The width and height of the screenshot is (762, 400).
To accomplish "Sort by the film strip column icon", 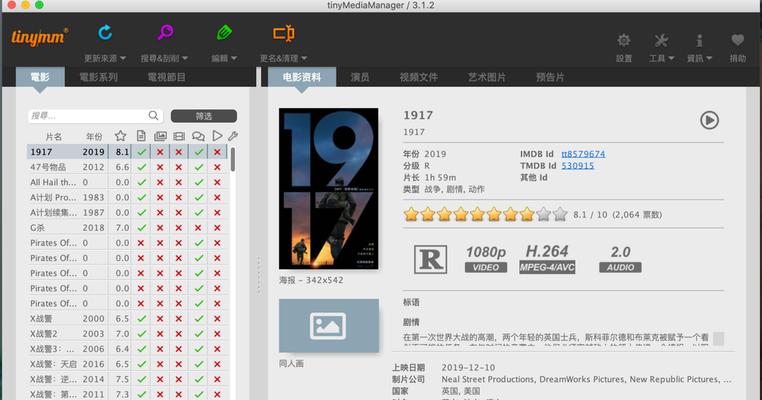I will [x=179, y=136].
